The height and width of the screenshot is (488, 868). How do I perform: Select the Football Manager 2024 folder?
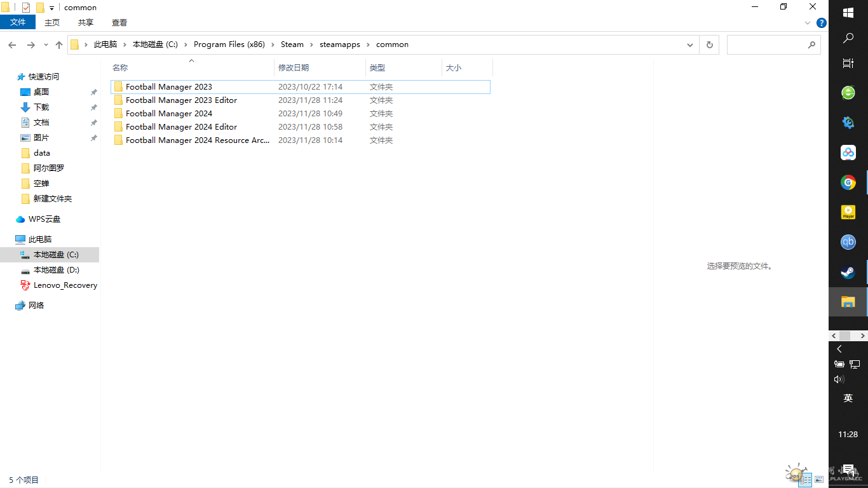(300, 114)
